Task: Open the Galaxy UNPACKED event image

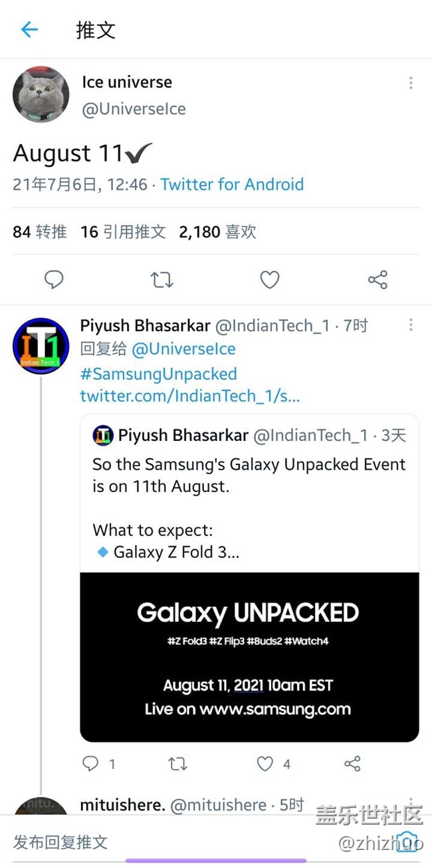Action: [249, 656]
